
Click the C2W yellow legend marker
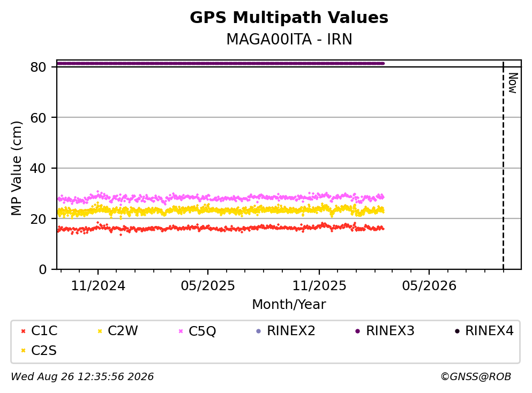pos(100,331)
